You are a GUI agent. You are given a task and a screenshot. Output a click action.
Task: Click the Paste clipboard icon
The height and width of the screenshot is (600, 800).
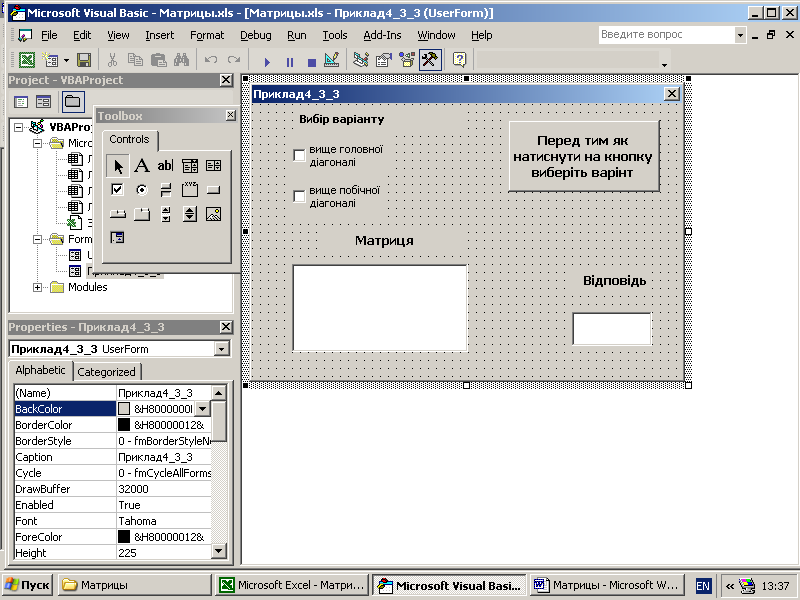point(159,61)
